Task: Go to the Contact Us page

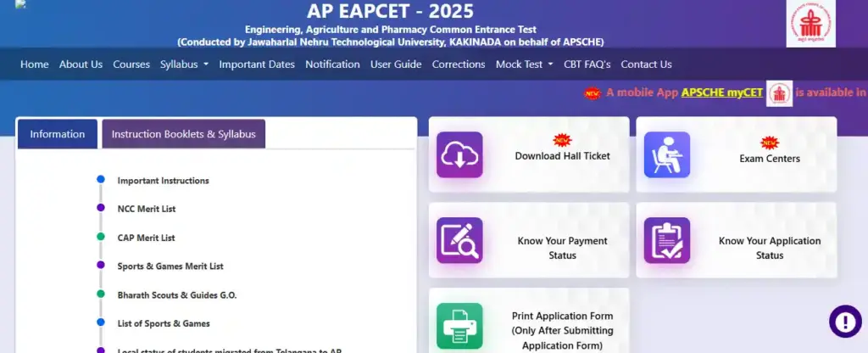Action: [x=646, y=64]
